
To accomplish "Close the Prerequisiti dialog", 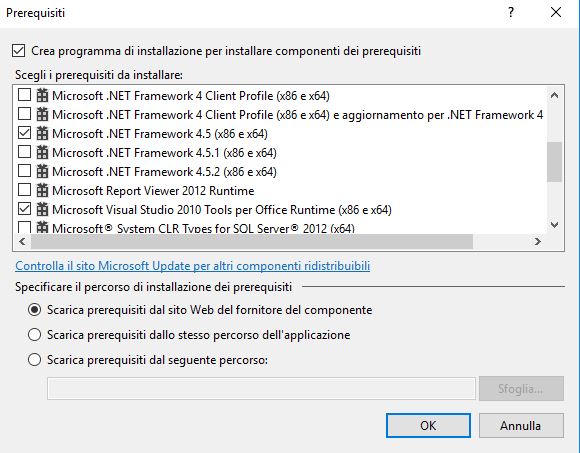I will [556, 13].
